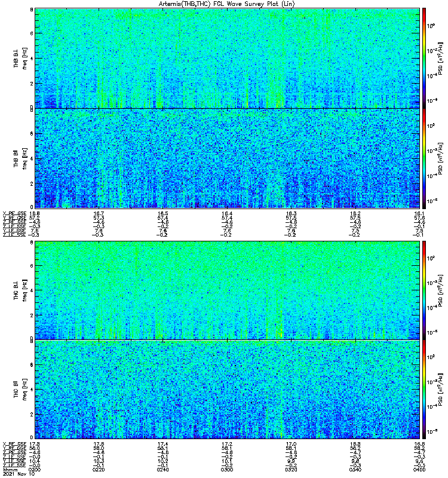Image resolution: width=448 pixels, height=478 pixels.
Task: Click THB X_RE_GSE value '16.1'
Action: pos(419,213)
